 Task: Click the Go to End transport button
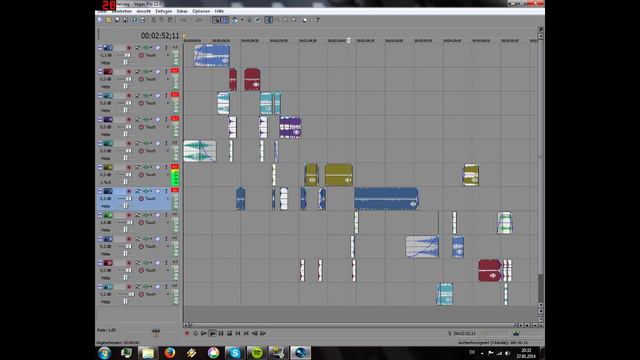[246, 333]
